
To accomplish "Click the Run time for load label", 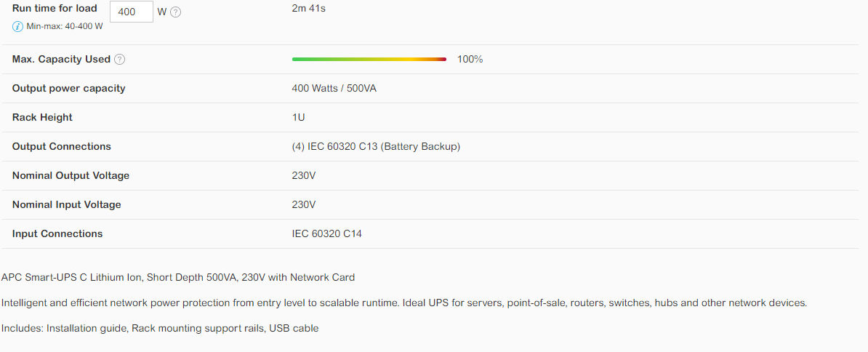I will point(55,8).
